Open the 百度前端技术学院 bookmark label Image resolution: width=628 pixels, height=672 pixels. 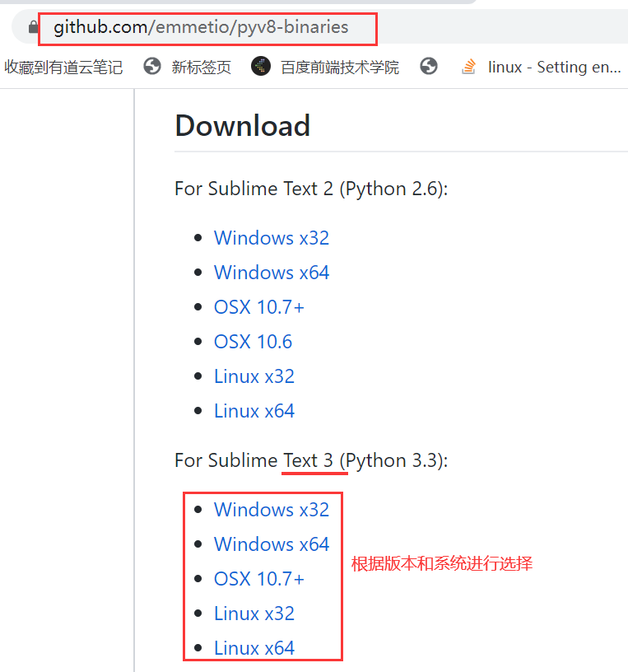tap(340, 68)
